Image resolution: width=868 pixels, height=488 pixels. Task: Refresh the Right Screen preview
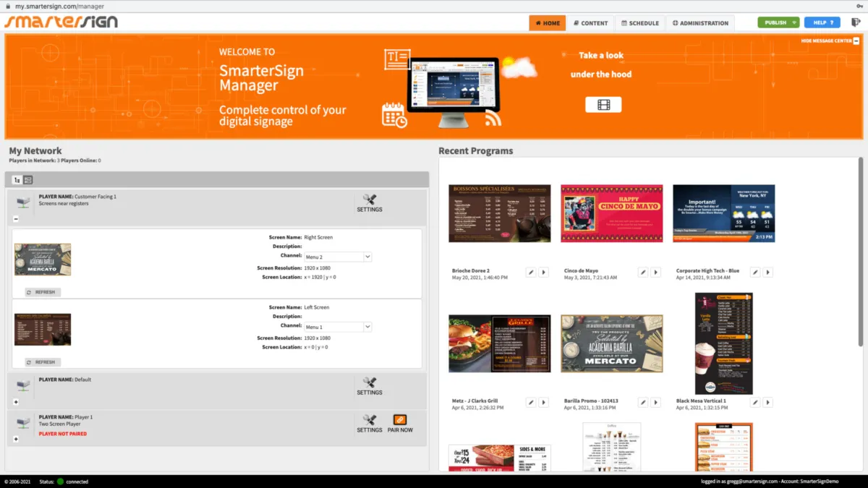coord(43,292)
